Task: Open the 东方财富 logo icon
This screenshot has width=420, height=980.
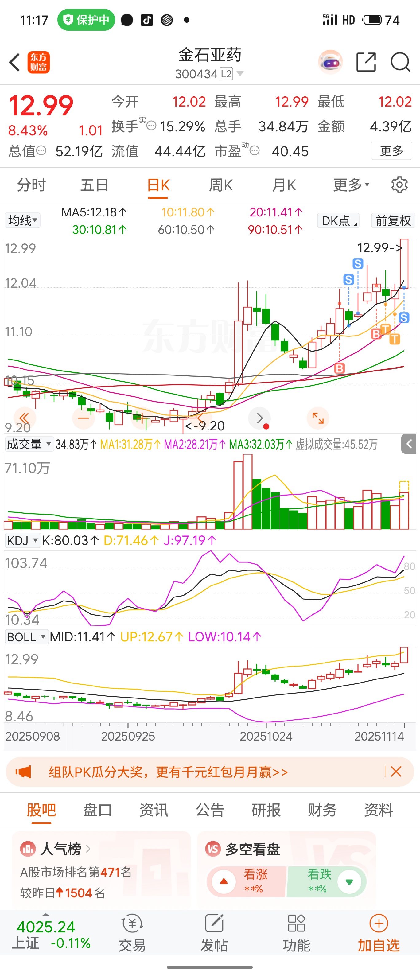Action: point(38,62)
